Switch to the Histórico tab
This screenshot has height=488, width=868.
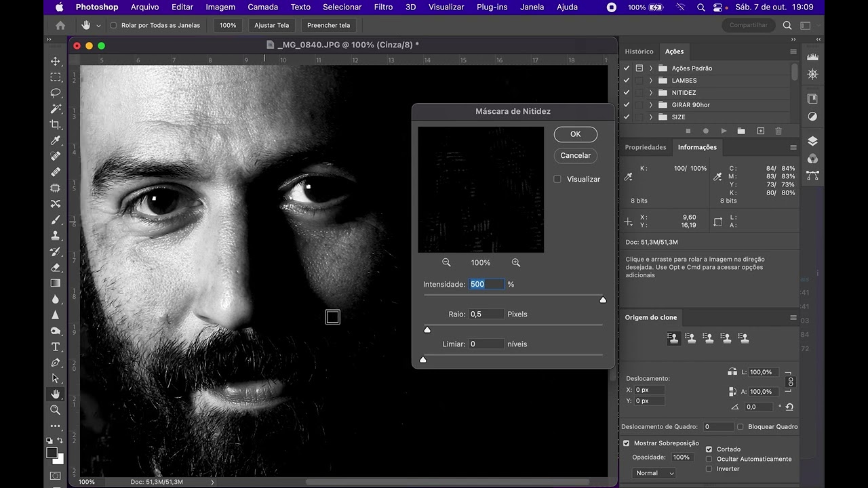tap(639, 52)
